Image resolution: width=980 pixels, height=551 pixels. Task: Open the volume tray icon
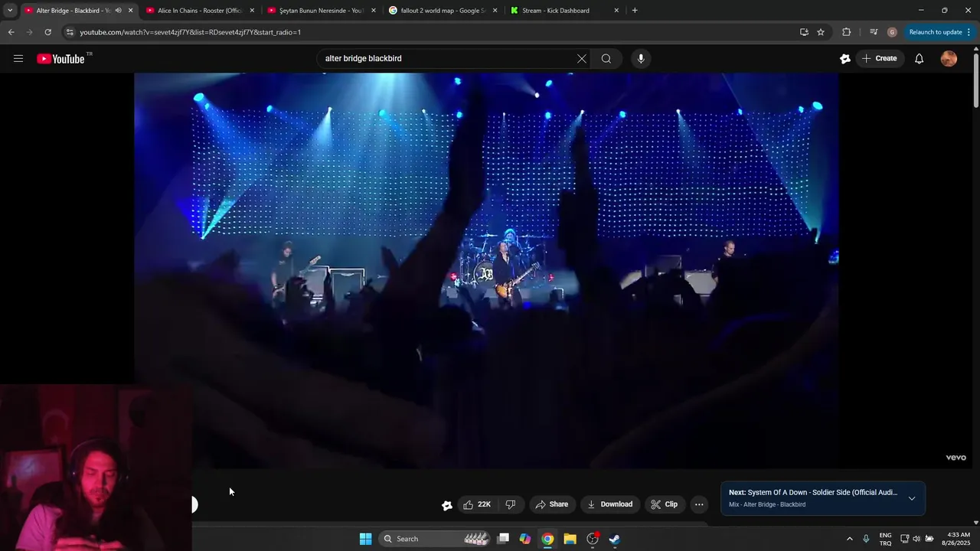tap(916, 539)
